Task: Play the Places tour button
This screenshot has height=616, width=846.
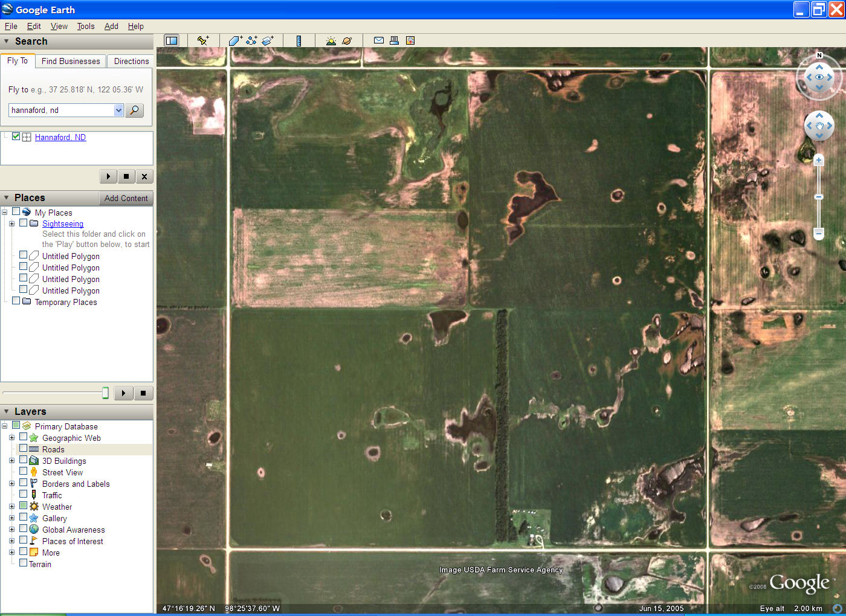Action: click(x=123, y=393)
